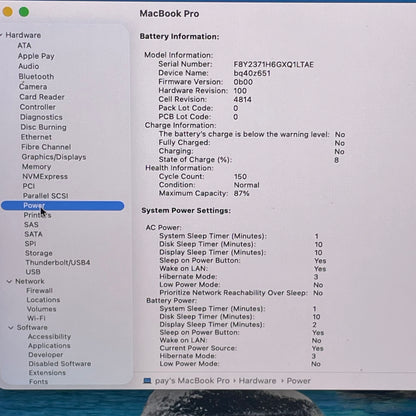Click the Network category label
This screenshot has height=416, width=416.
[x=30, y=281]
